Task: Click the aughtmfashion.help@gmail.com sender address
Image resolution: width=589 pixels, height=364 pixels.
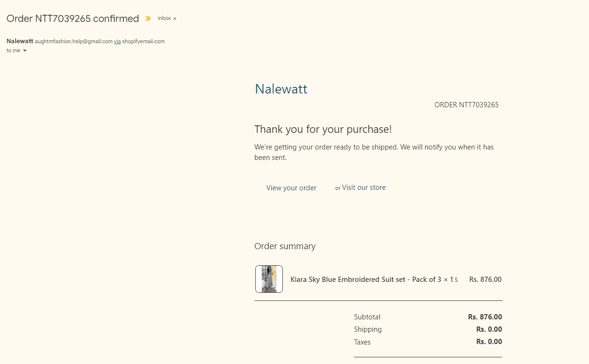Action: coord(74,41)
